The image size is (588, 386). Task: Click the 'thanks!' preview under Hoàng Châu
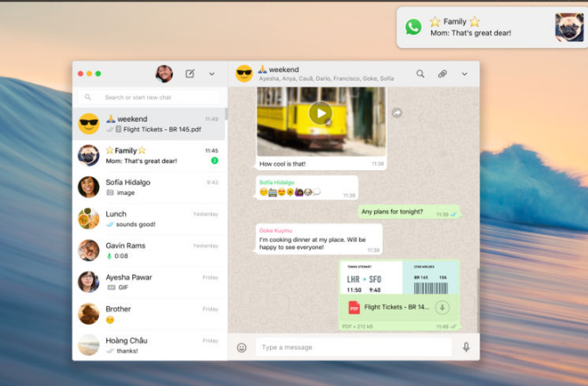(127, 351)
